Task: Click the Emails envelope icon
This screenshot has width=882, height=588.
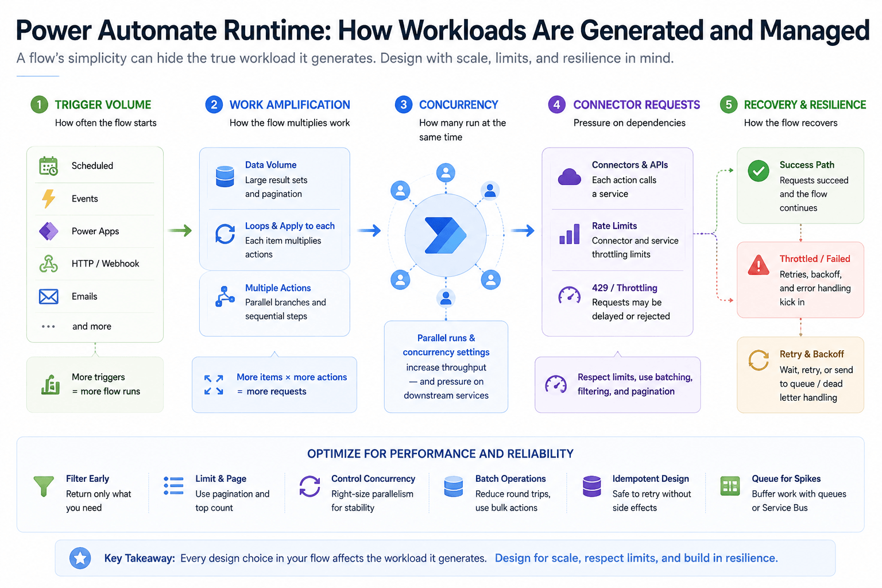Action: (48, 296)
